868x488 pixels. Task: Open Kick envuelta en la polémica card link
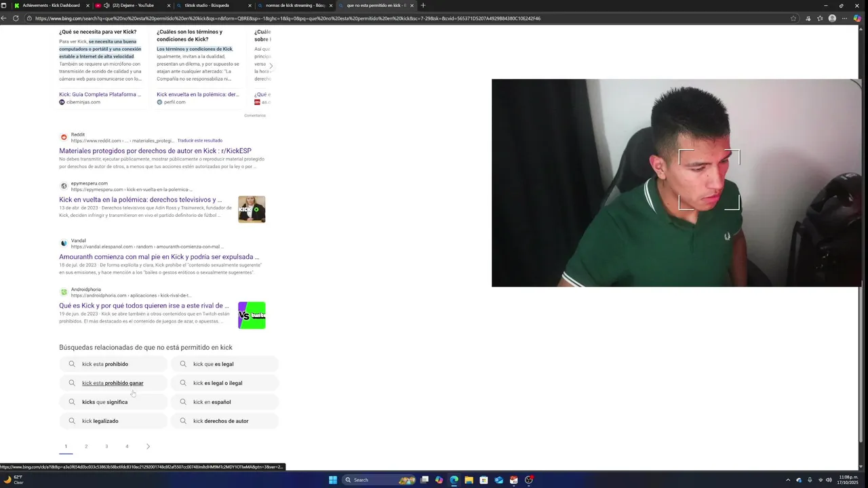click(197, 94)
